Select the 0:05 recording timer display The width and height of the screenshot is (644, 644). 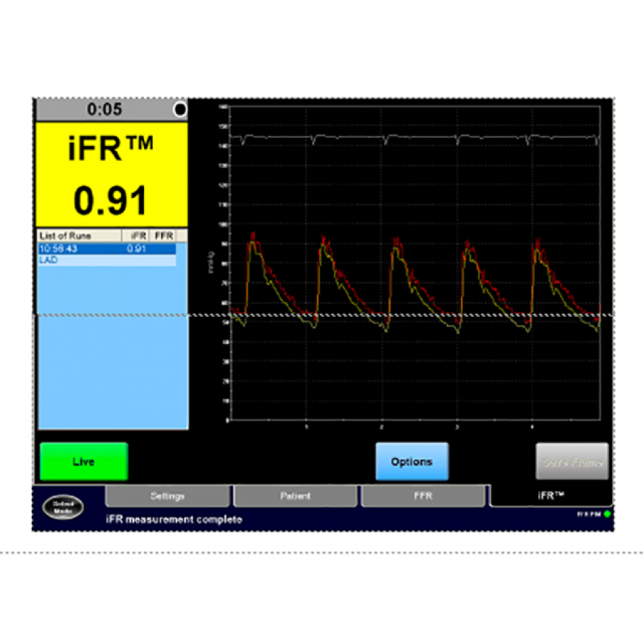click(x=104, y=109)
